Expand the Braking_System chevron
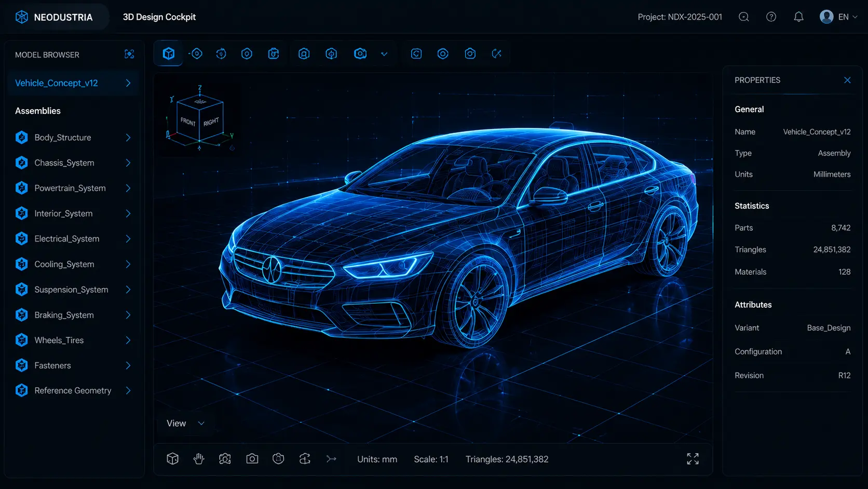Viewport: 868px width, 489px height. click(x=128, y=315)
